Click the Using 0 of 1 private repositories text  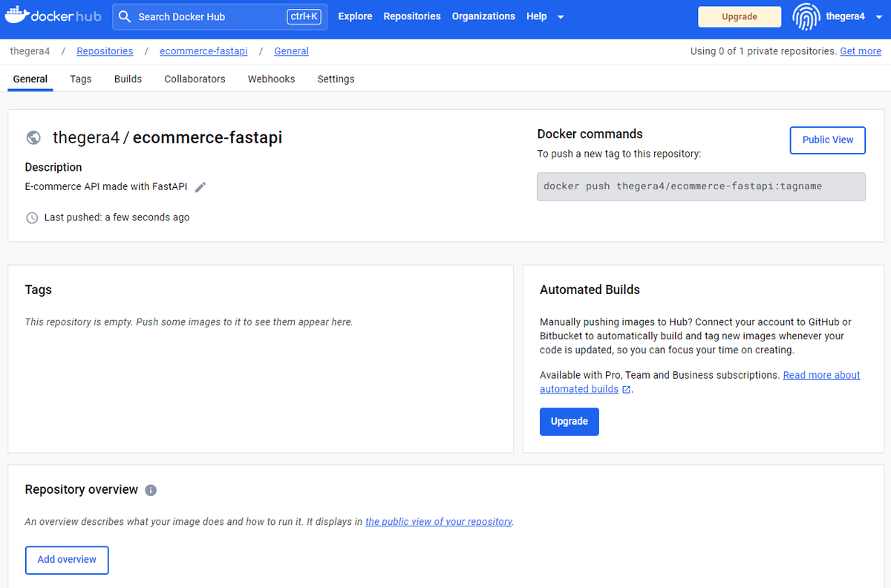[x=763, y=51]
